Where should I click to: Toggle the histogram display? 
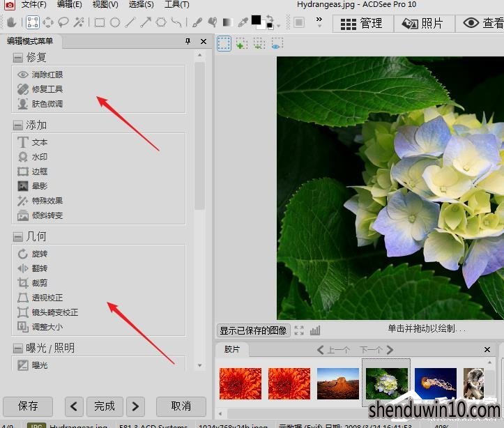(x=315, y=330)
